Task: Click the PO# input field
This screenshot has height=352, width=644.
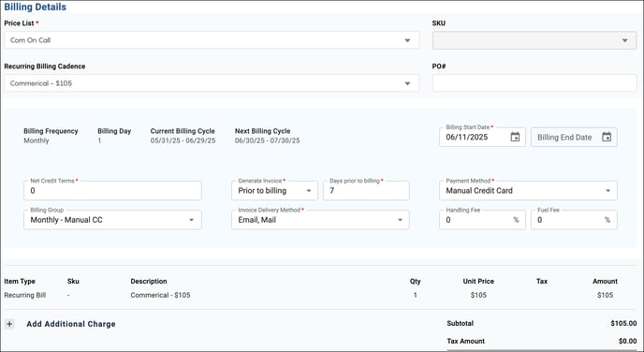Action: coord(534,83)
